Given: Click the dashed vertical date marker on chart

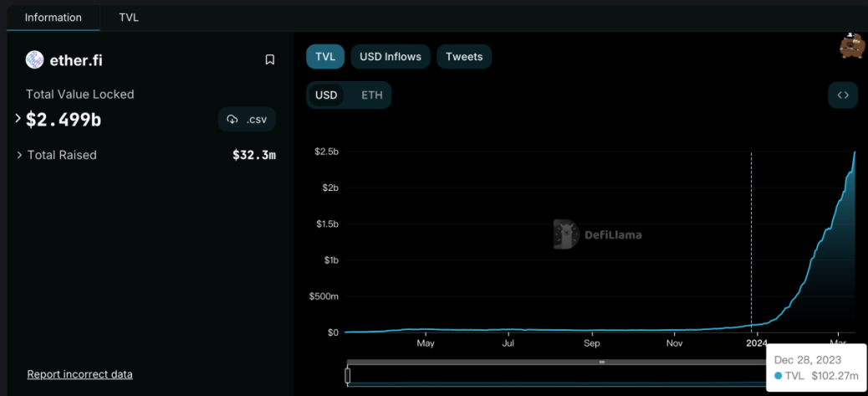Looking at the screenshot, I should click(x=751, y=242).
